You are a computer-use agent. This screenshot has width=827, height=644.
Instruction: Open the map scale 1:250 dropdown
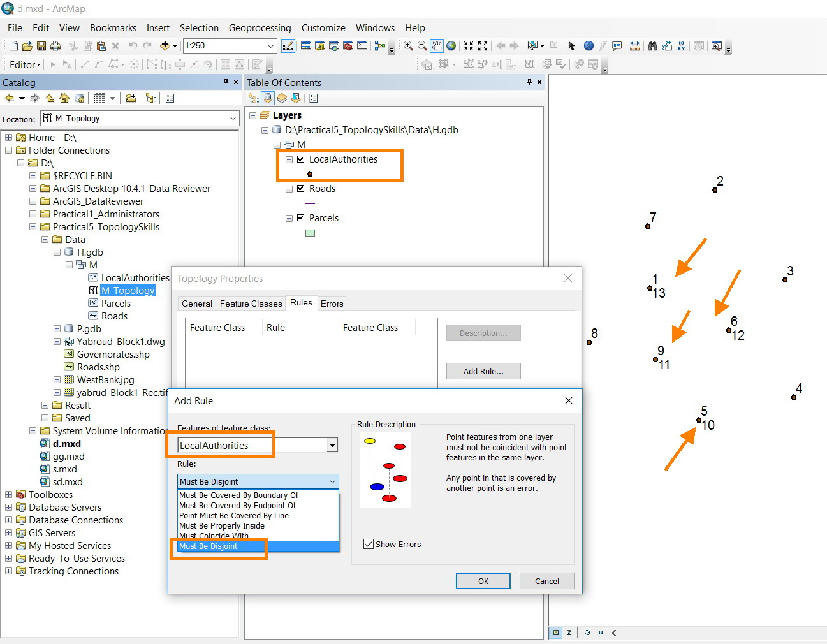pos(270,46)
